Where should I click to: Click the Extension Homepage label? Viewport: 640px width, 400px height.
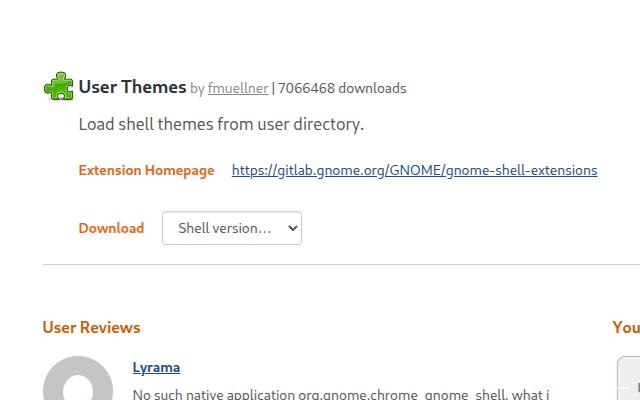coord(146,170)
